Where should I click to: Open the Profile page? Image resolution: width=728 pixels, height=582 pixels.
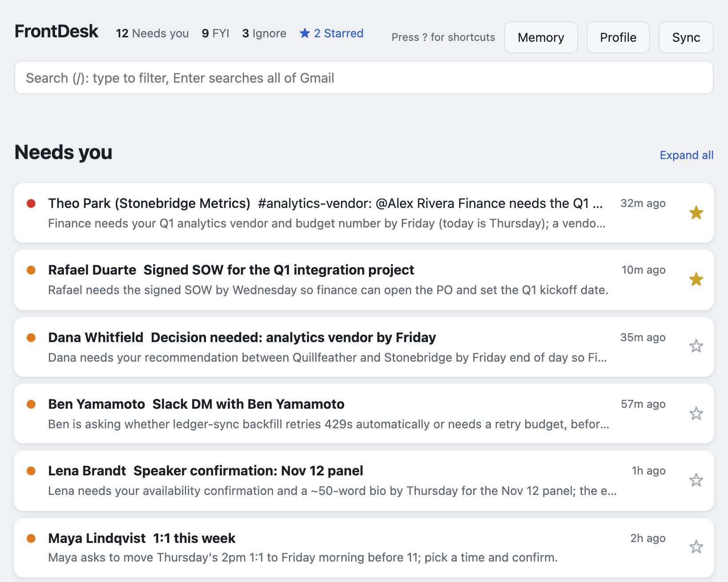point(618,37)
